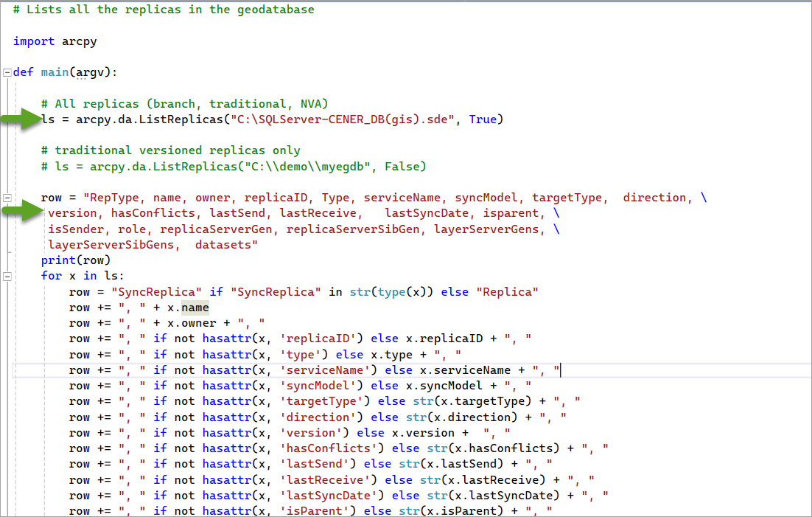Collapse the main function definition
The width and height of the screenshot is (812, 517).
5,72
